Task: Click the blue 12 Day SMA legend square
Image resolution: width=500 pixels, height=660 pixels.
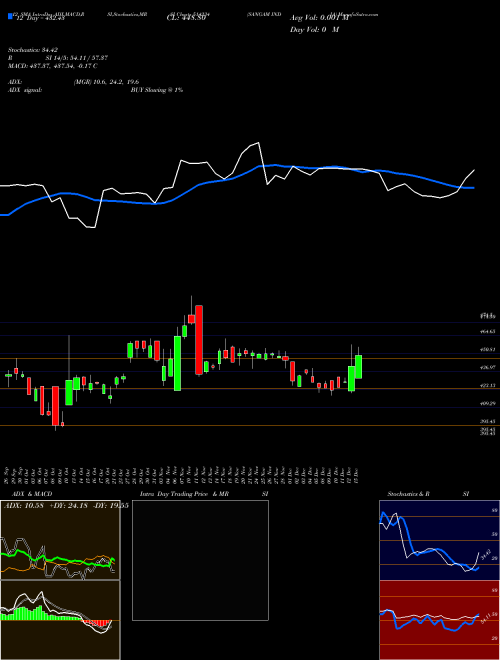Action: (x=10, y=16)
